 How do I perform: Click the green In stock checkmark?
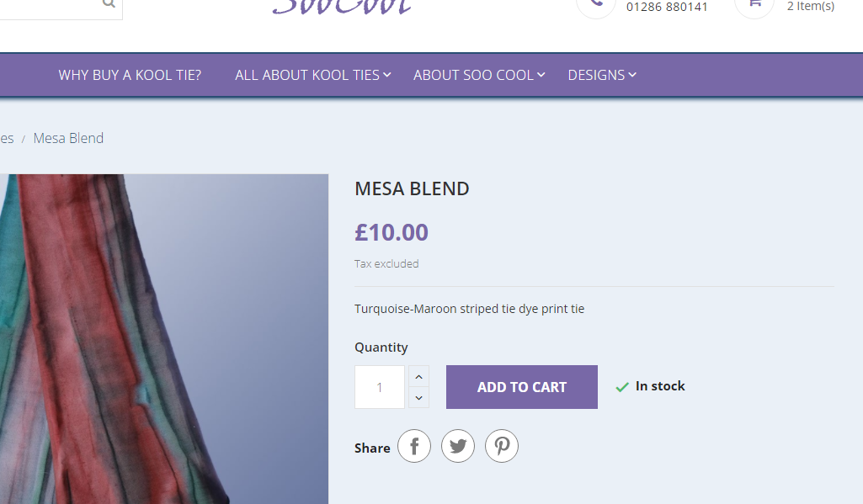[622, 387]
